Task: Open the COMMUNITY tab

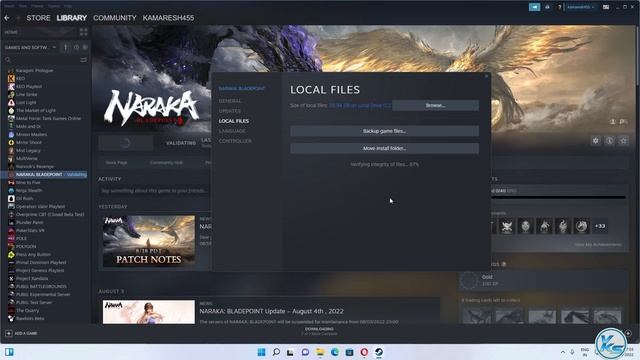Action: pyautogui.click(x=115, y=18)
